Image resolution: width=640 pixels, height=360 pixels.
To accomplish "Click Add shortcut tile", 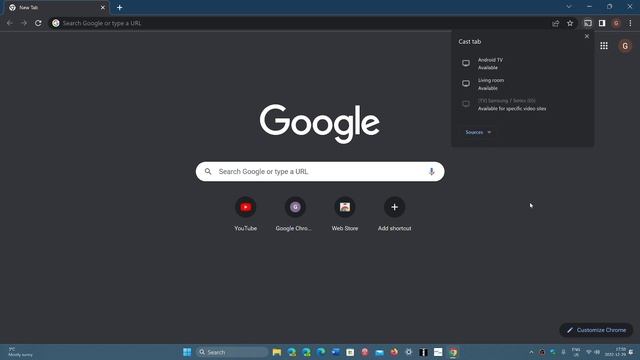I will click(x=394, y=214).
